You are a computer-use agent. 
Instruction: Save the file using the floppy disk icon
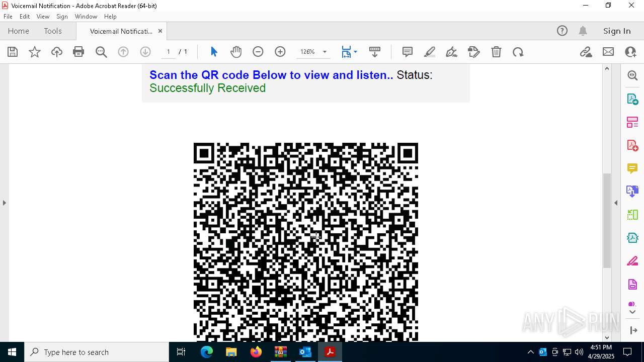pos(13,52)
